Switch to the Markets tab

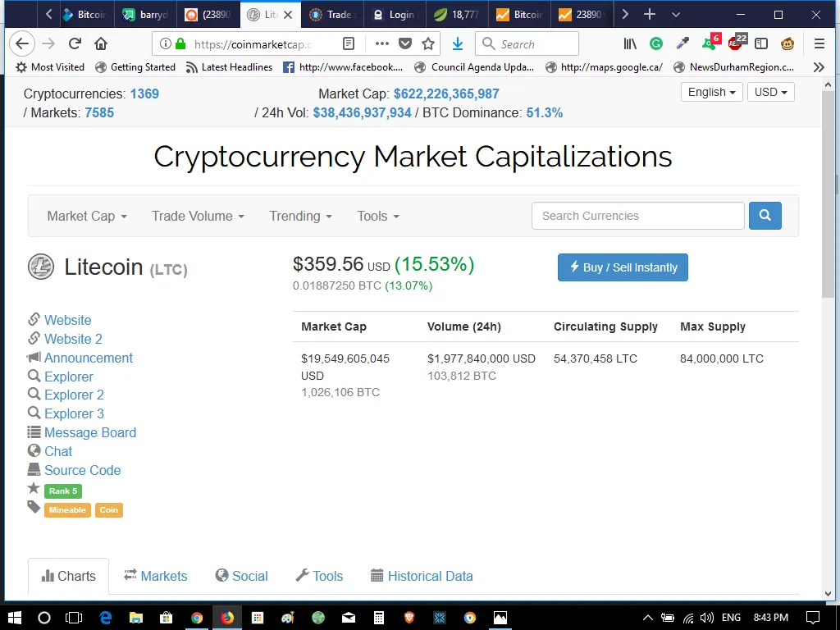[x=155, y=576]
